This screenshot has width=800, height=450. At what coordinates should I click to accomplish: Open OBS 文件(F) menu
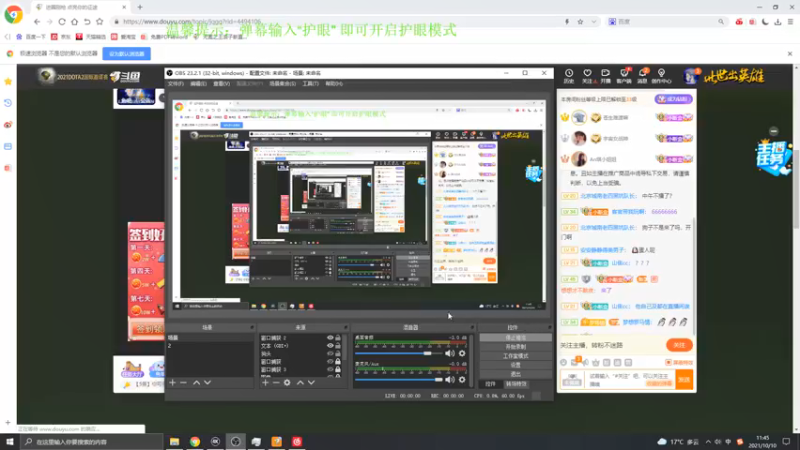tap(176, 84)
